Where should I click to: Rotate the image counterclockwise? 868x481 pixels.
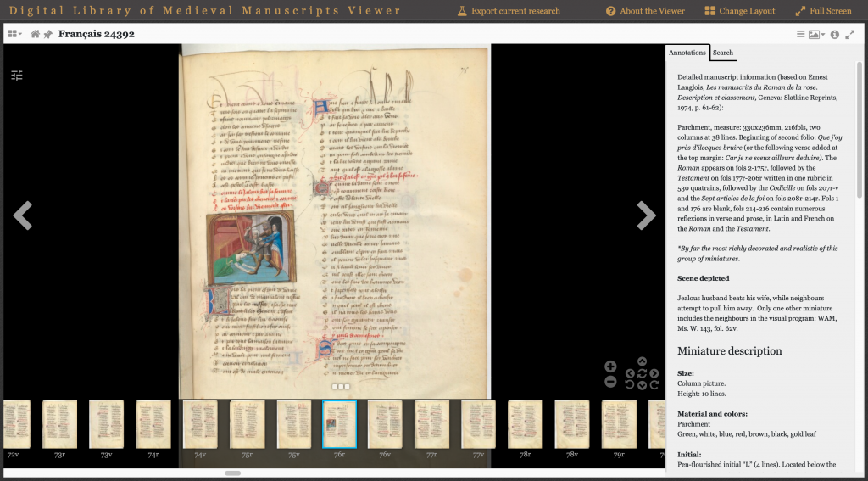point(630,384)
